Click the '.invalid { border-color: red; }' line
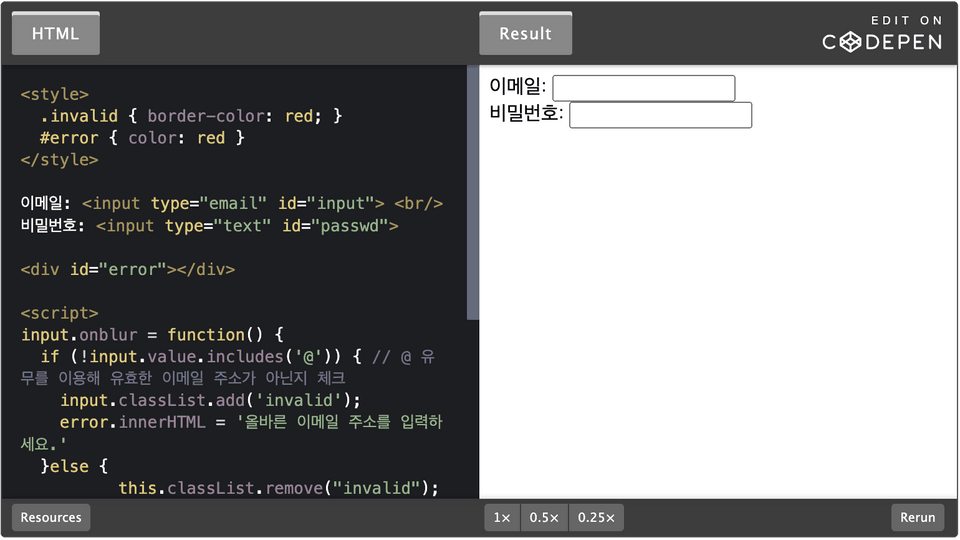 [191, 116]
